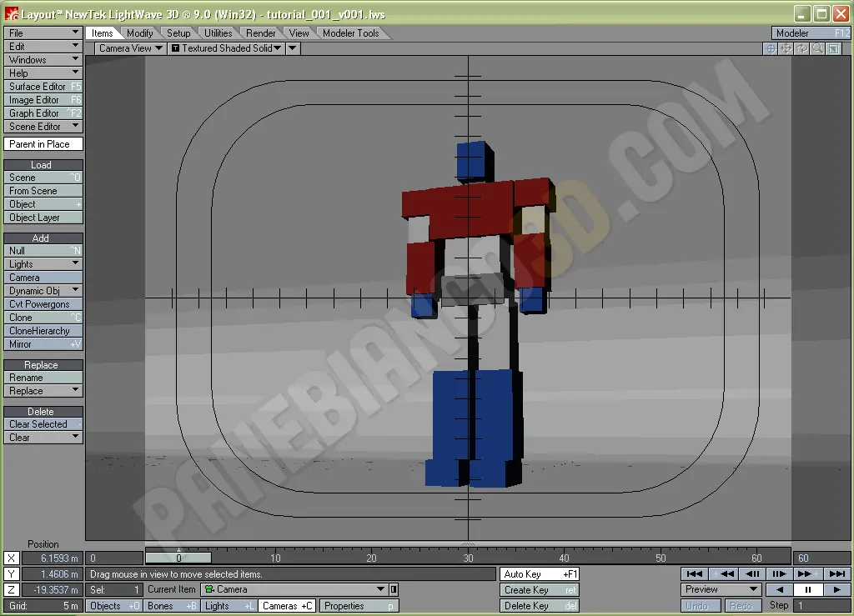This screenshot has height=616, width=854.
Task: Toggle the Auto Key button
Action: click(x=540, y=574)
